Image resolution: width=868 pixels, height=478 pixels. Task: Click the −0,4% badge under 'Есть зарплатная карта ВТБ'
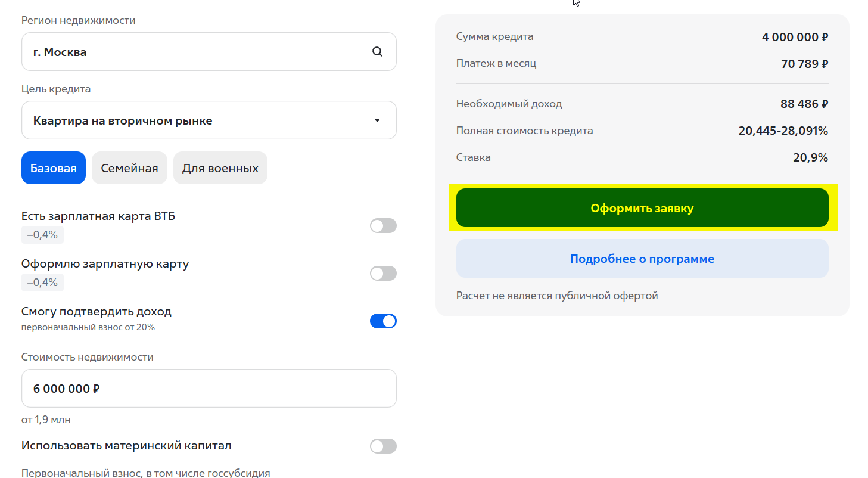pyautogui.click(x=42, y=235)
